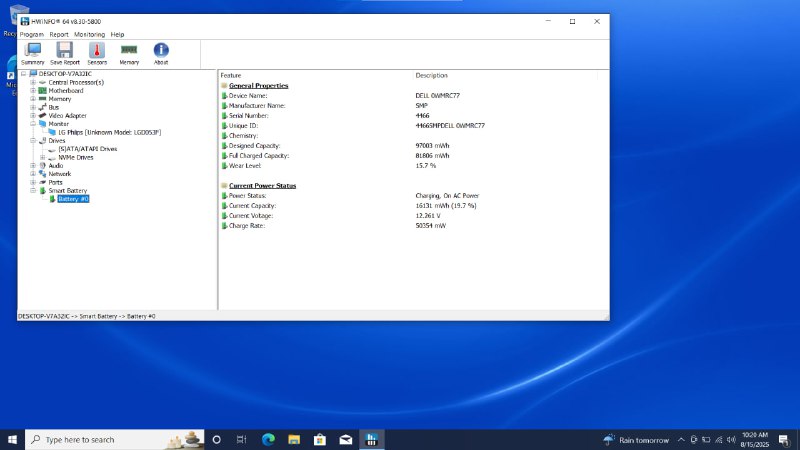
Task: Expand the Memory tree node
Action: coord(33,99)
